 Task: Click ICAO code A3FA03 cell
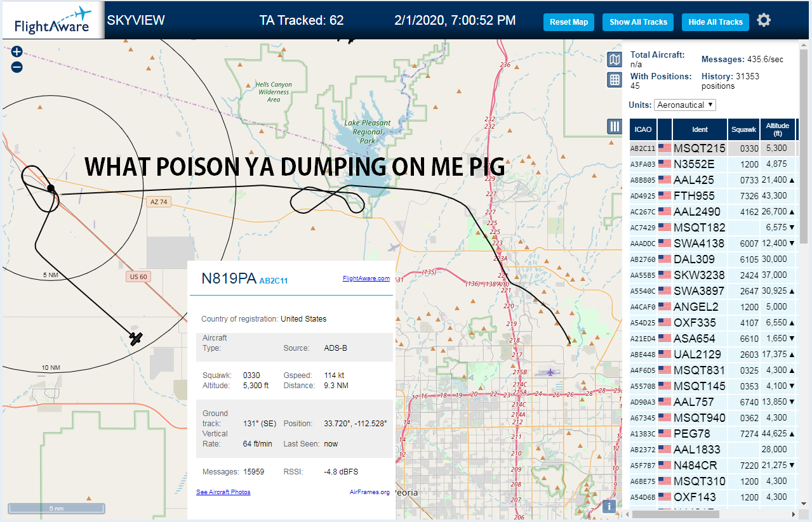coord(642,164)
